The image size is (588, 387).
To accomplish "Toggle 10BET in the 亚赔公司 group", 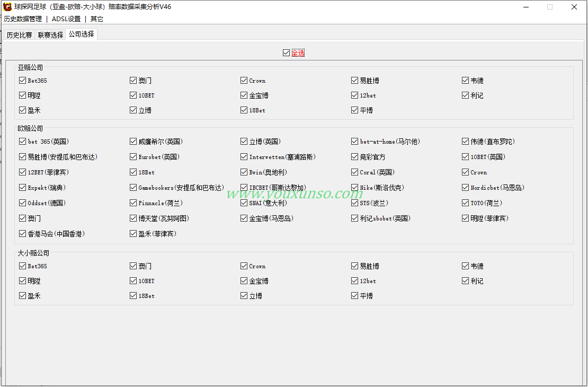I will (x=133, y=95).
